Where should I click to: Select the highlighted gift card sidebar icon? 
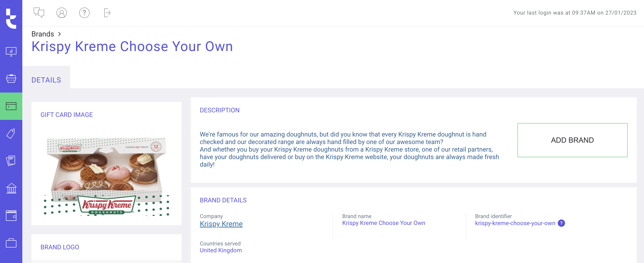(11, 106)
